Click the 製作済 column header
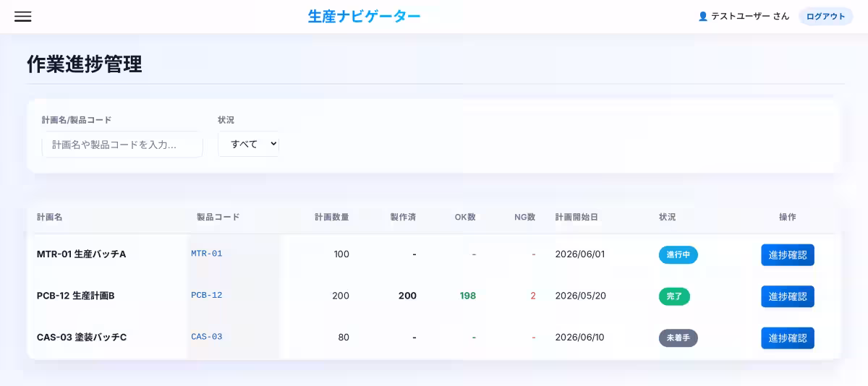Screen dimensions: 868x386 pos(403,217)
